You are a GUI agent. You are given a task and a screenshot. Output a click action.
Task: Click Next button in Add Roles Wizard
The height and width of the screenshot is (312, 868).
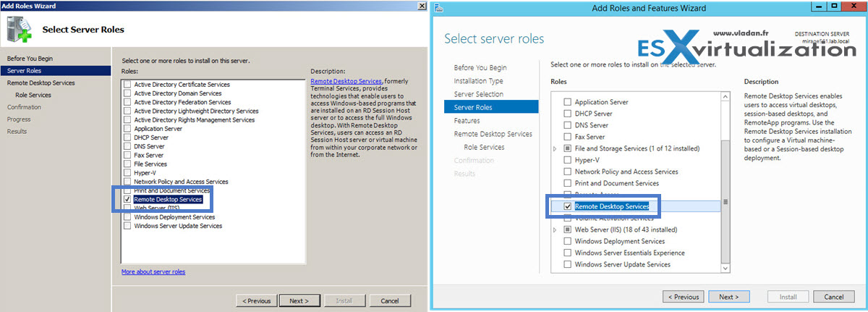tap(299, 300)
